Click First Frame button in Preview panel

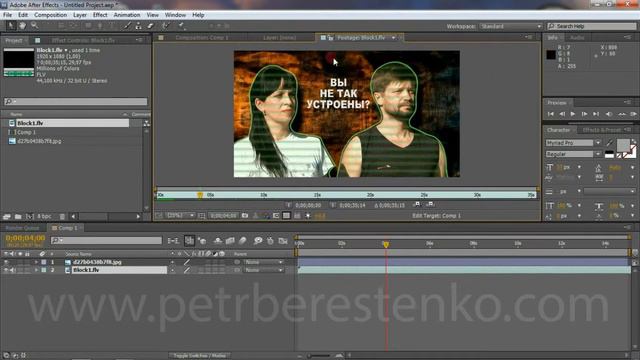pos(551,114)
